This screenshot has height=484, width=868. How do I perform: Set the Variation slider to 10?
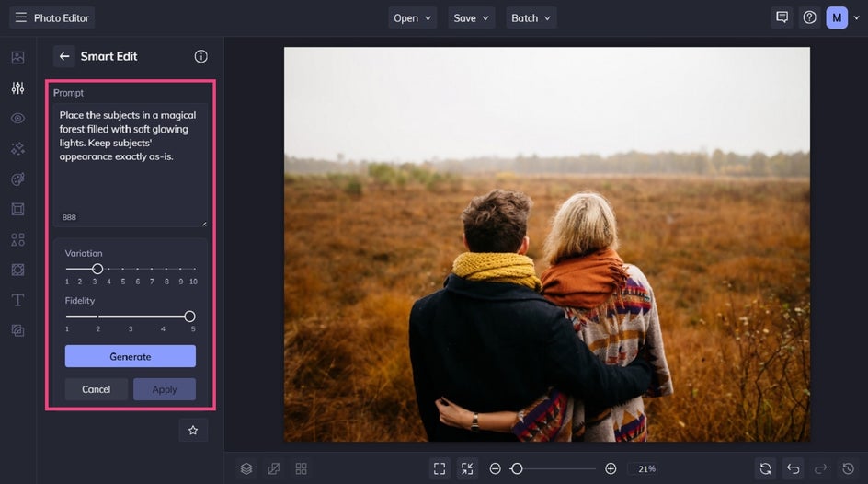(x=194, y=269)
